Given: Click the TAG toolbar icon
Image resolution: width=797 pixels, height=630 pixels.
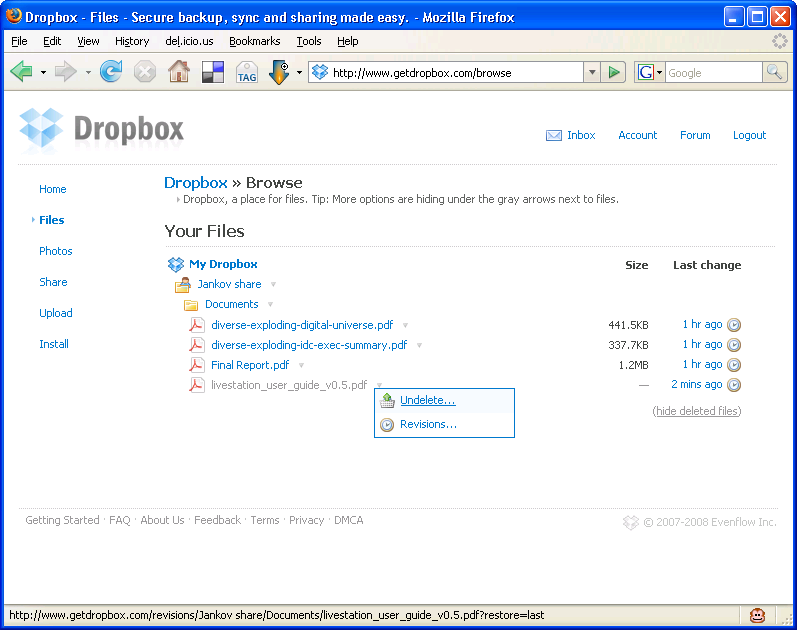Looking at the screenshot, I should click(247, 72).
